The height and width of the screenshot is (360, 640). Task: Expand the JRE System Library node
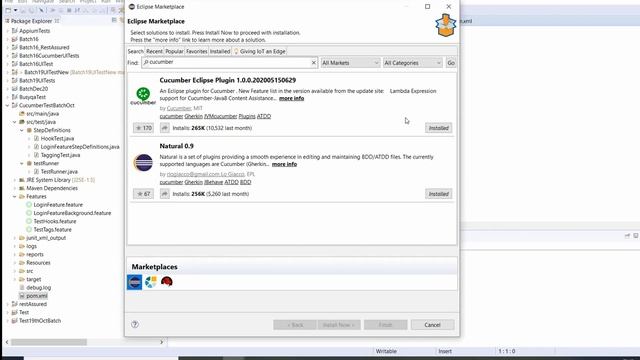(x=15, y=180)
